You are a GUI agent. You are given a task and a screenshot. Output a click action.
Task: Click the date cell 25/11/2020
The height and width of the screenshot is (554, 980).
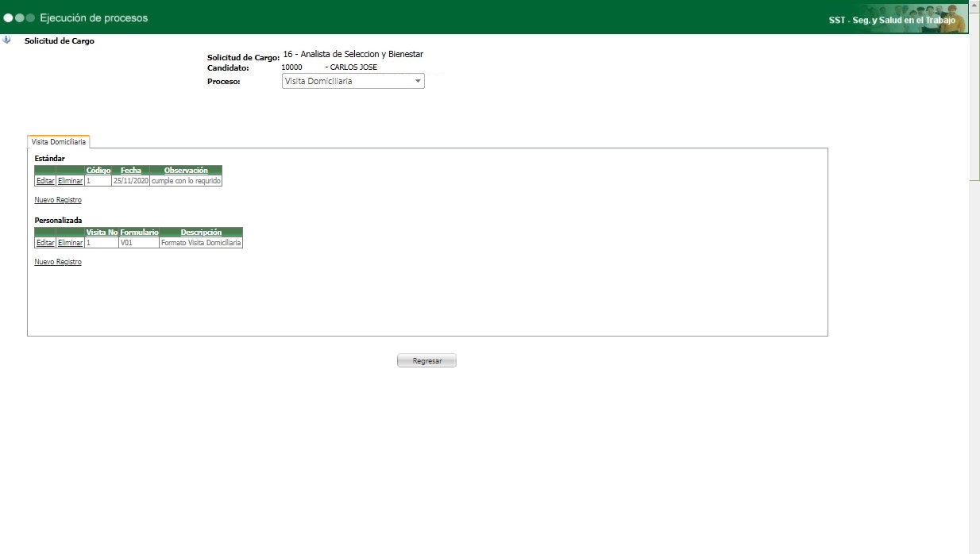pyautogui.click(x=131, y=181)
